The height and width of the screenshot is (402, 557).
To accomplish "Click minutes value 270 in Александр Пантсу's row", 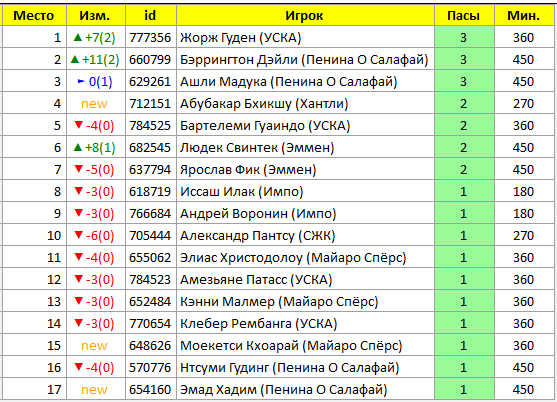I will point(523,236).
